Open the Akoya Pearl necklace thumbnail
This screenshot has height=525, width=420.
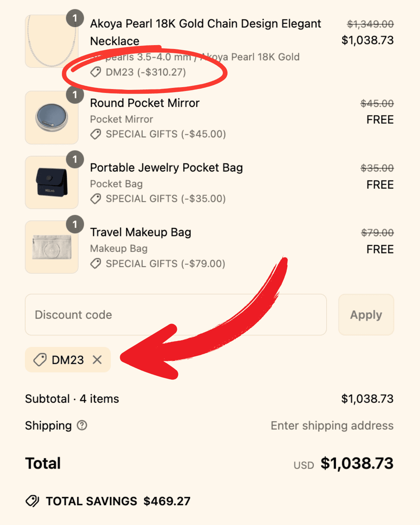(x=51, y=42)
